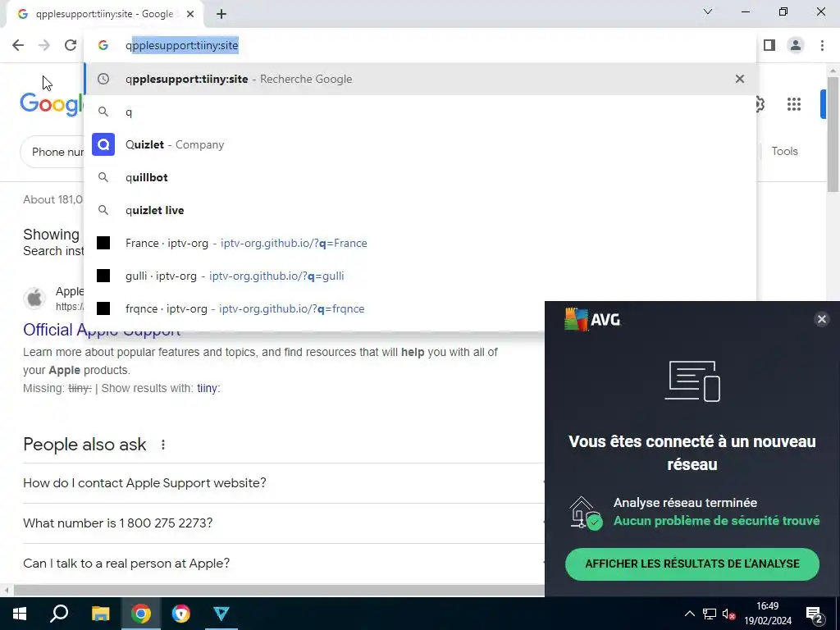Open People also ask options dots
The height and width of the screenshot is (630, 840).
pyautogui.click(x=163, y=444)
